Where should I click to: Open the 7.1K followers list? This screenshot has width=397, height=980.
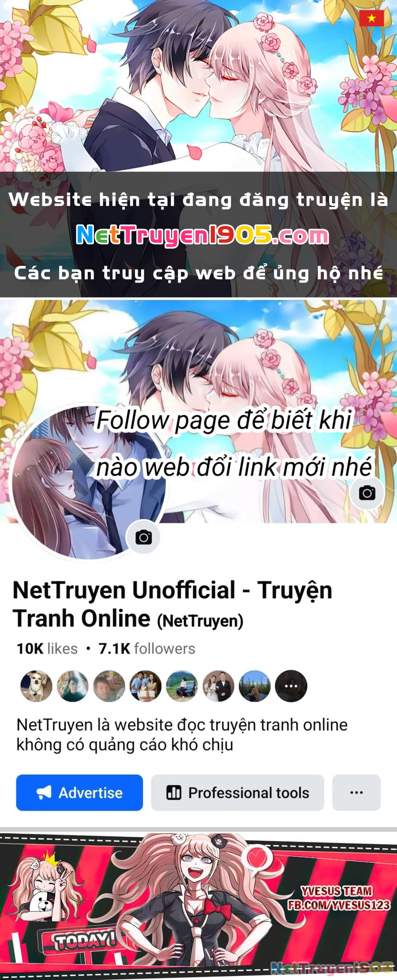tap(147, 649)
